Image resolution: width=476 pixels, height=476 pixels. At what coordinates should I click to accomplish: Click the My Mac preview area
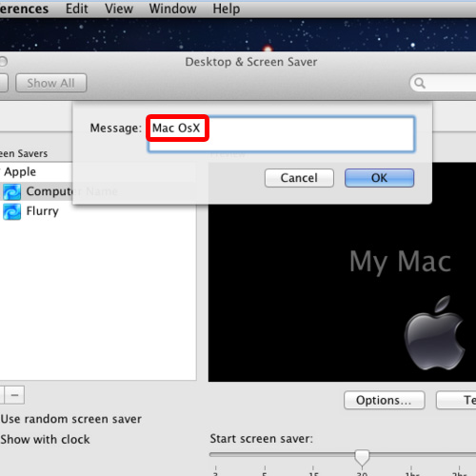coord(342,272)
